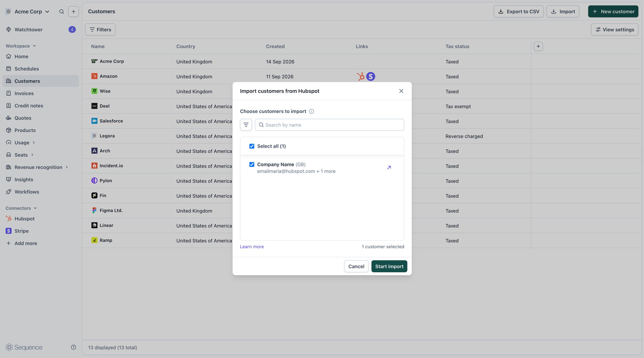
Task: Open Insights in the sidebar
Action: pos(41,179)
